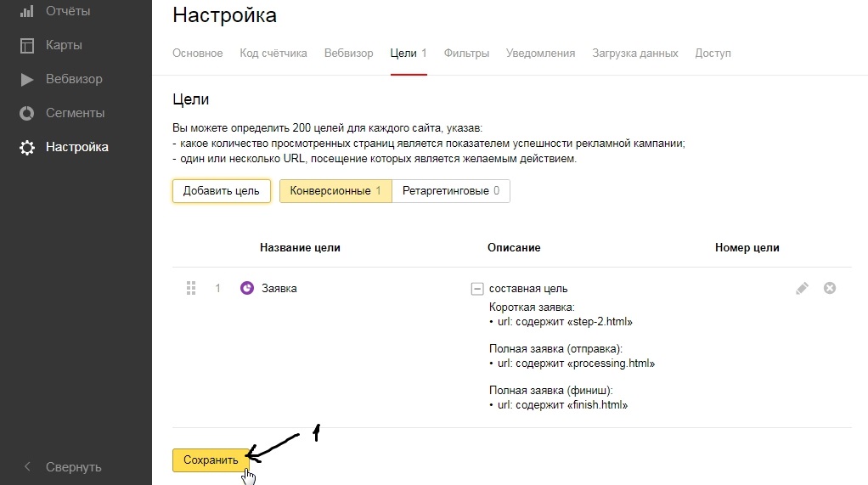868x485 pixels.
Task: Click the purple goal type icon
Action: pos(247,288)
